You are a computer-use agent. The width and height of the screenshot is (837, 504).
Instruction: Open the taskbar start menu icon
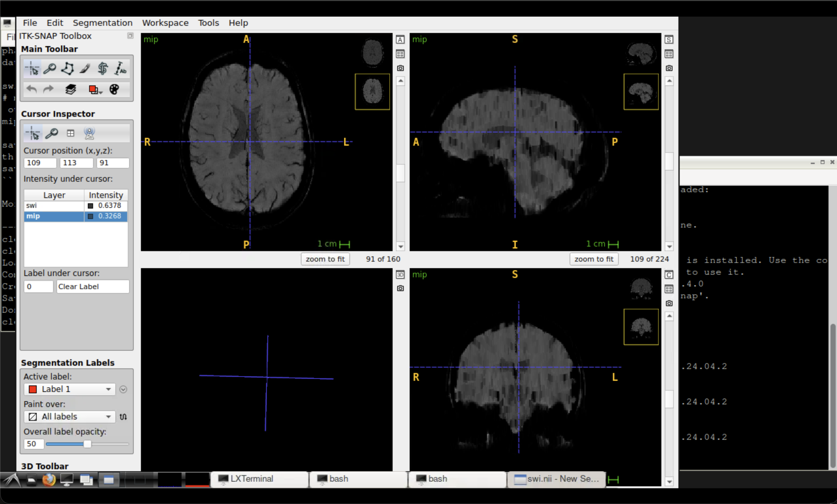[12, 479]
